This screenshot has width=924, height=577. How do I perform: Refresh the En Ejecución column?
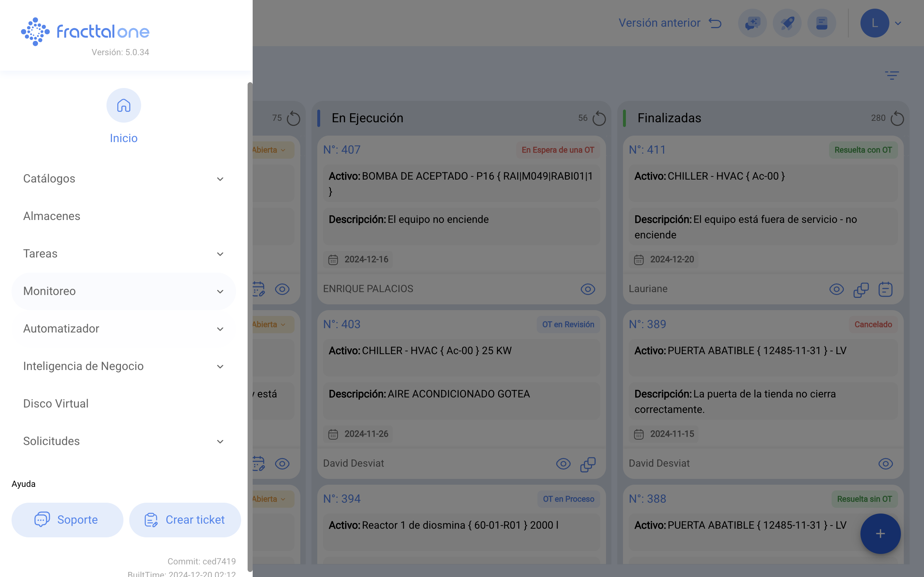[x=599, y=118]
